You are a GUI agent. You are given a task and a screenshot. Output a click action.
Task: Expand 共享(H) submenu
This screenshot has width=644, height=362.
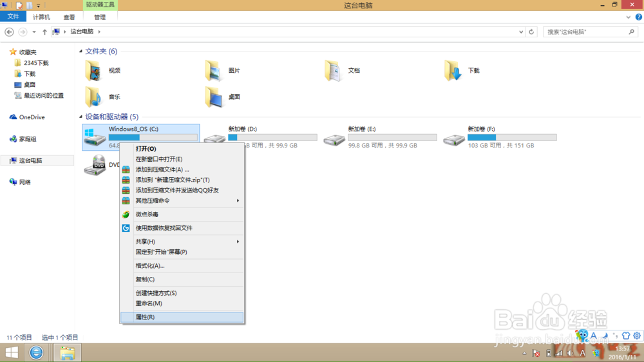[238, 242]
